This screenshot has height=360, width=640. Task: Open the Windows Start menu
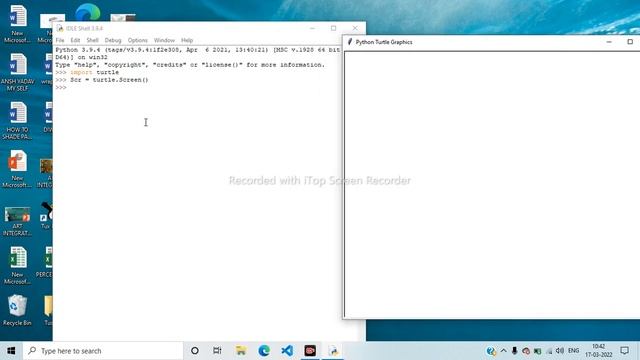click(x=11, y=351)
